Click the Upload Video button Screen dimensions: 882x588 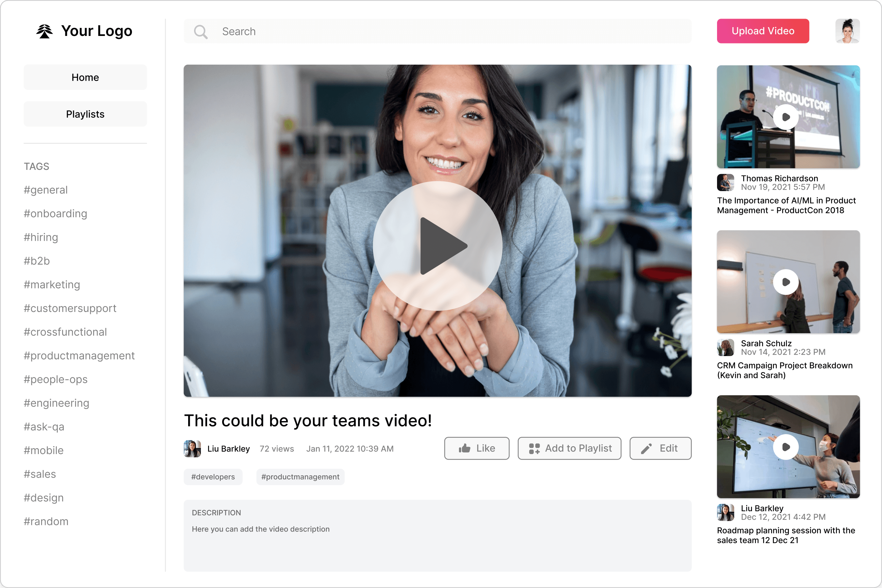[x=763, y=31]
